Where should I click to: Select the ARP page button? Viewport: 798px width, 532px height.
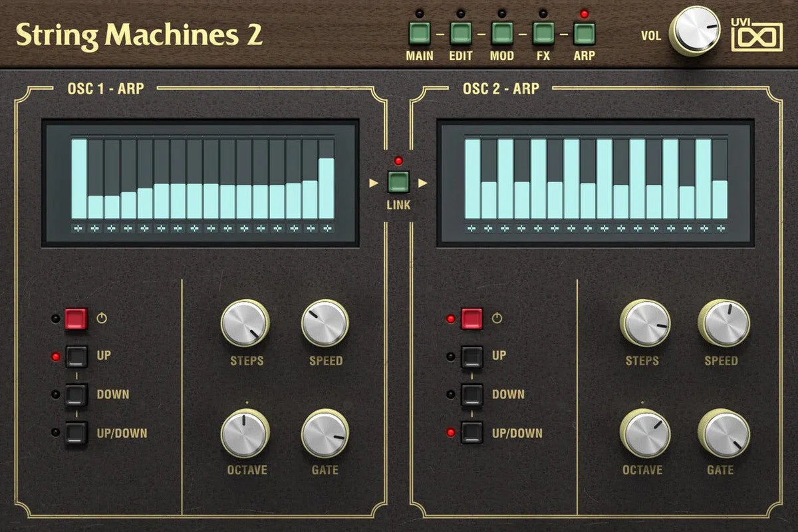(x=583, y=31)
